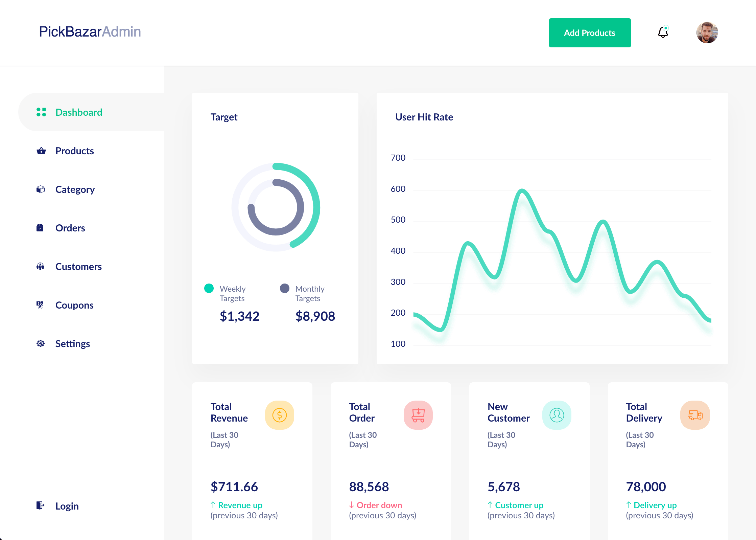The height and width of the screenshot is (540, 756).
Task: Open the Revenue up link
Action: click(236, 505)
